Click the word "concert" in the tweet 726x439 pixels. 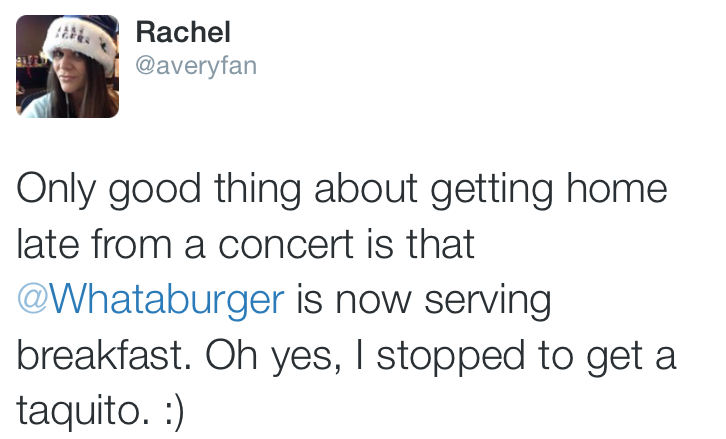point(312,243)
